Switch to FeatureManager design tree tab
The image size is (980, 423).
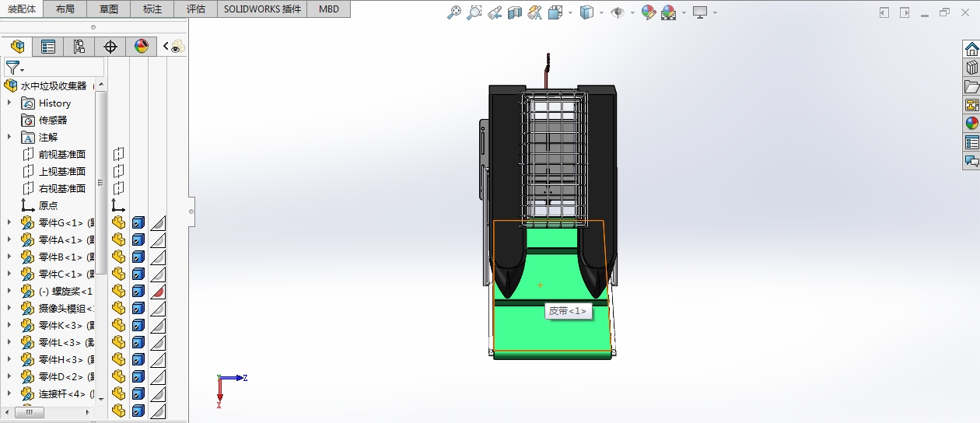pos(17,47)
